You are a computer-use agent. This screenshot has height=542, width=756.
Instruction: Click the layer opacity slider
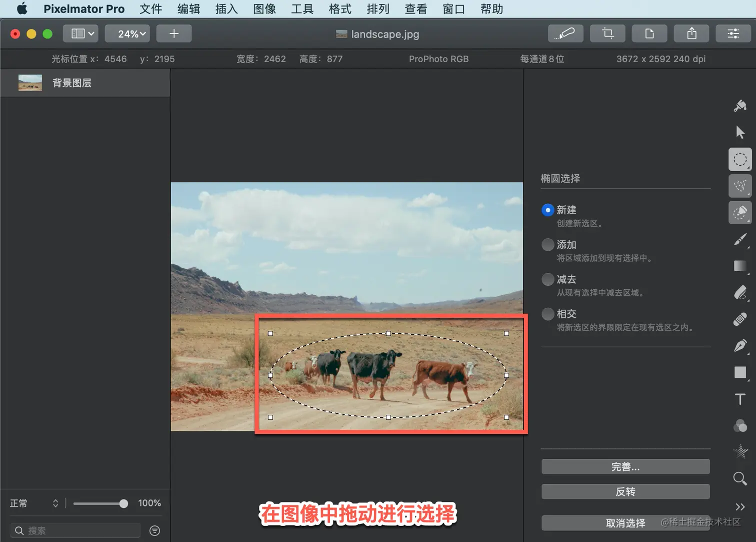100,503
